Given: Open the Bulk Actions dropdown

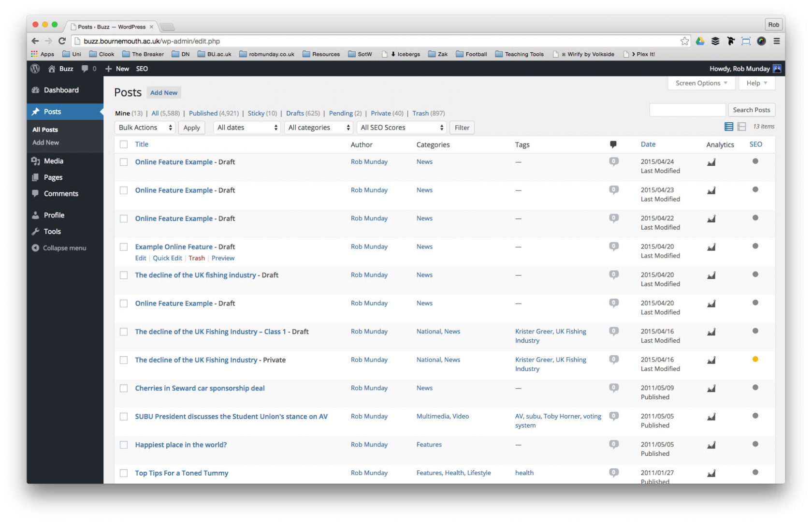Looking at the screenshot, I should point(145,128).
